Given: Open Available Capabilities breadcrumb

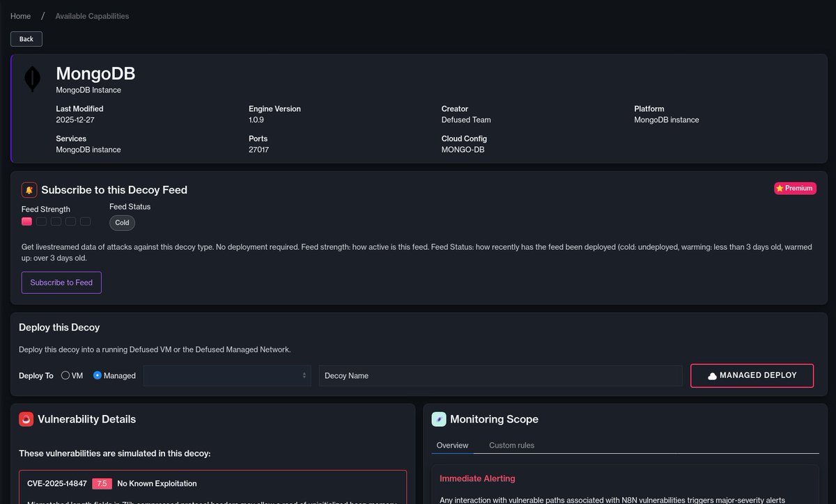Looking at the screenshot, I should pos(92,16).
